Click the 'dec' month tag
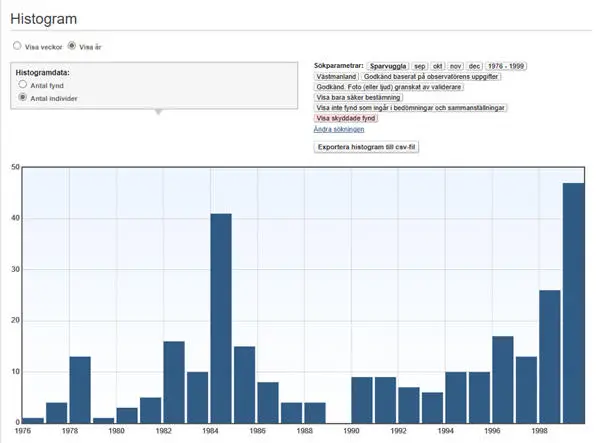This screenshot has height=443, width=601. point(475,65)
